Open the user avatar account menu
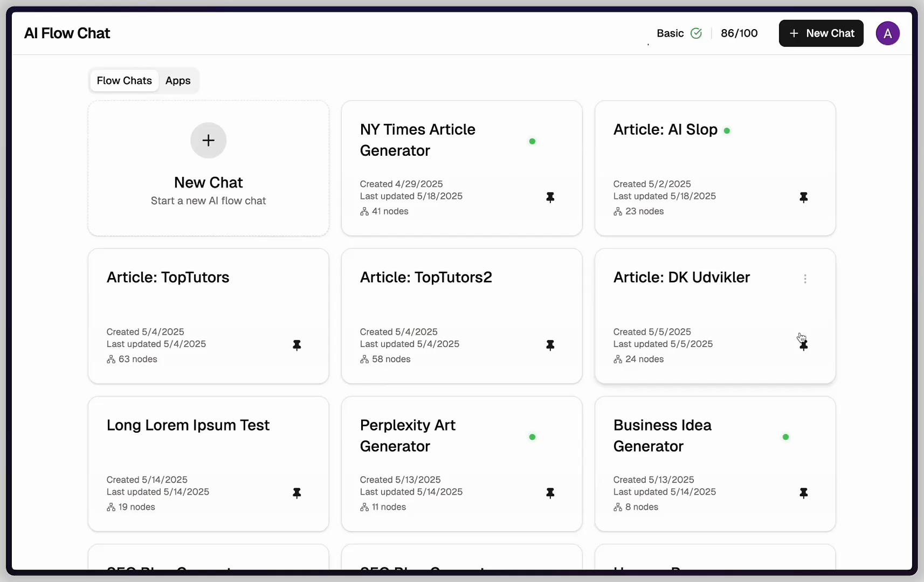The width and height of the screenshot is (924, 582). pos(887,33)
